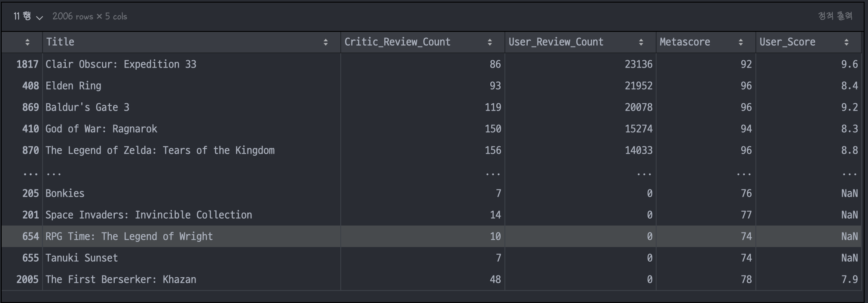
Task: Click row index 654
Action: [x=30, y=236]
